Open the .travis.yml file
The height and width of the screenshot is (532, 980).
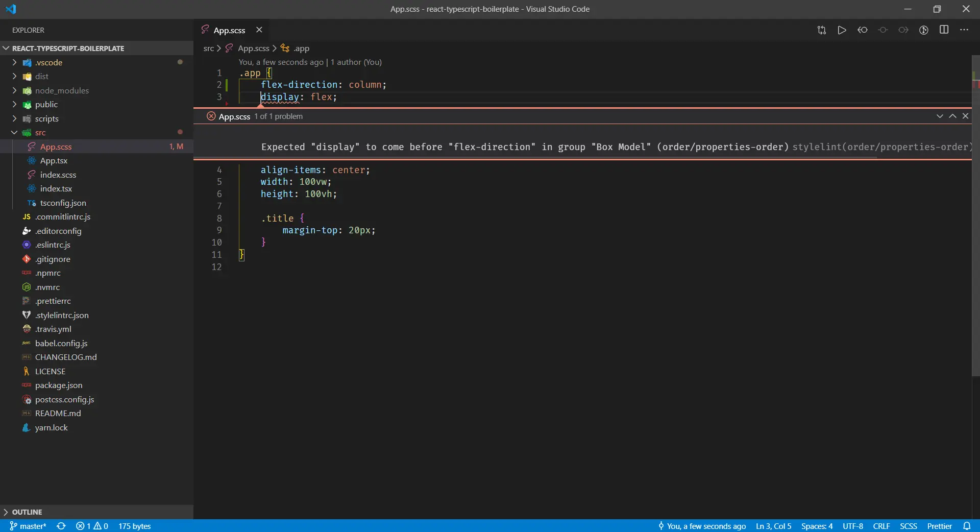pyautogui.click(x=96, y=329)
